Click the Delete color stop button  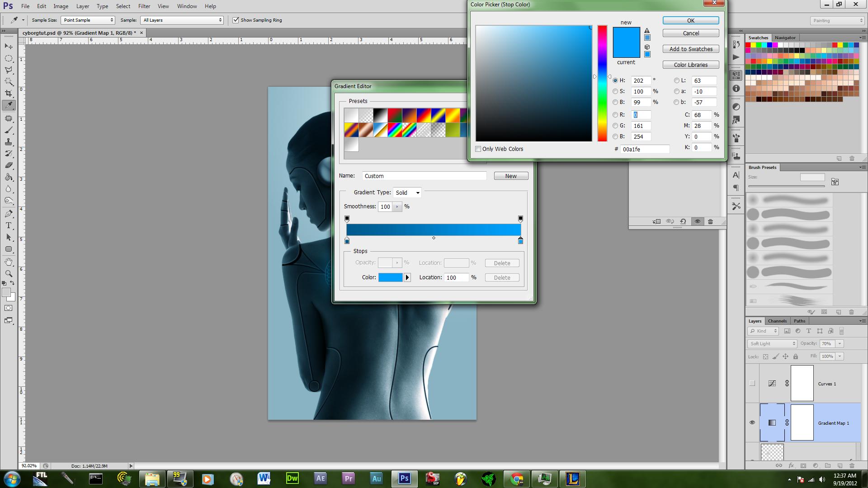(x=502, y=277)
